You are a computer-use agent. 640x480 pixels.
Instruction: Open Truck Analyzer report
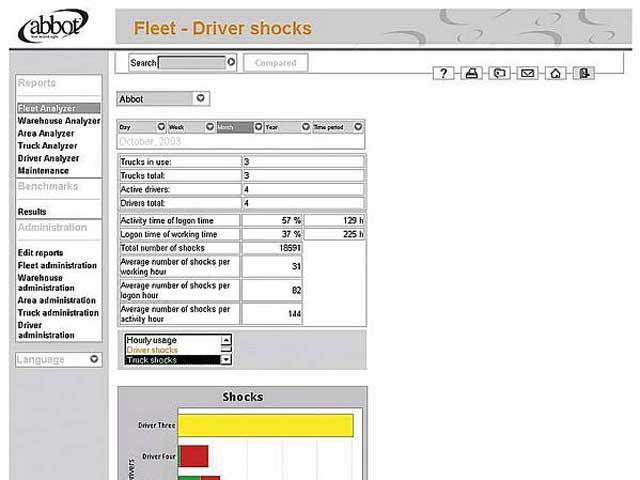click(x=48, y=146)
